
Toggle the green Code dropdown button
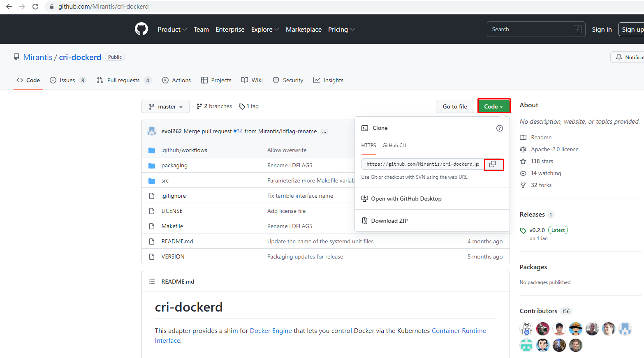pos(493,106)
